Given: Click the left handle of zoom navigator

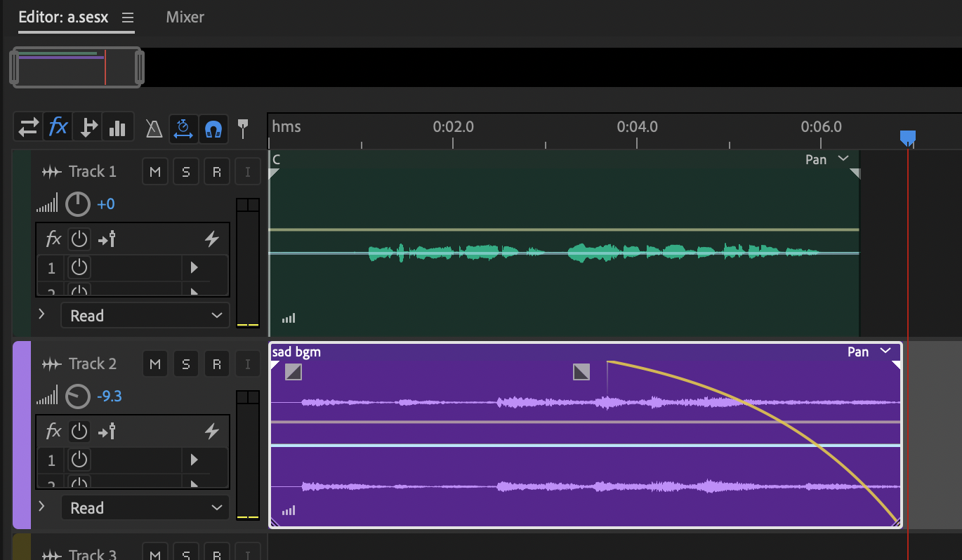Looking at the screenshot, I should point(14,67).
